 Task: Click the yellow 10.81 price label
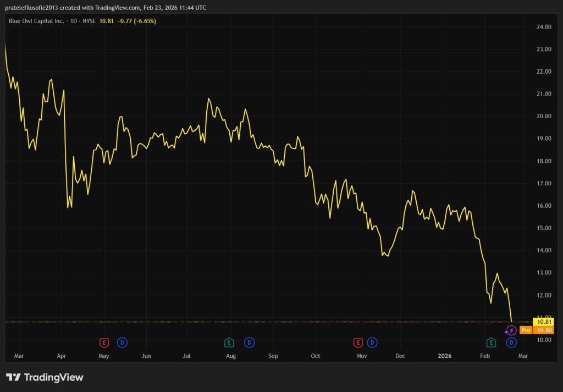tap(543, 322)
